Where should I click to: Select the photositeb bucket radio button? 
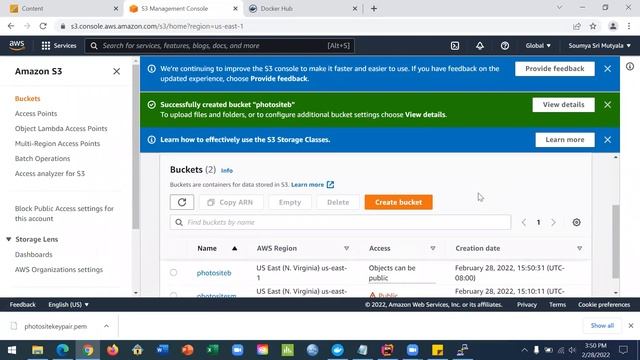(x=173, y=272)
